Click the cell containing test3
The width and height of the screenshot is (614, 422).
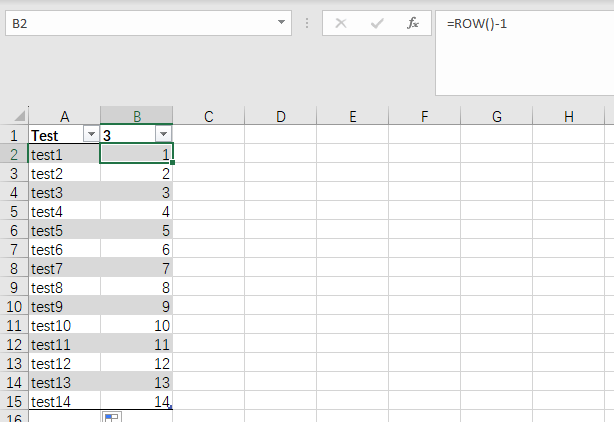point(64,193)
